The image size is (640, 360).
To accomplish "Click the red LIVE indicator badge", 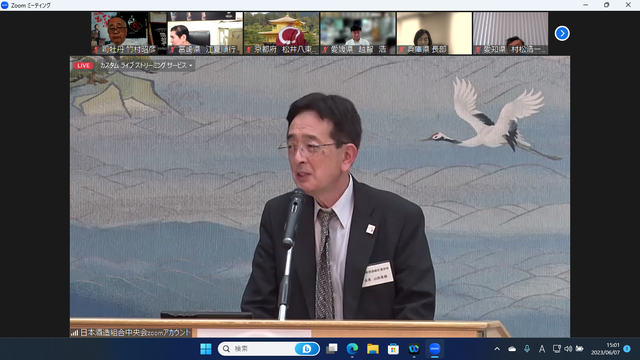I will (x=83, y=65).
